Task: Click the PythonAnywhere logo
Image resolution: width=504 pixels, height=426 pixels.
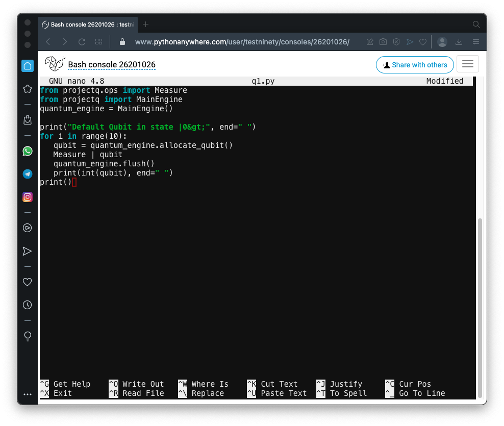Action: tap(55, 64)
